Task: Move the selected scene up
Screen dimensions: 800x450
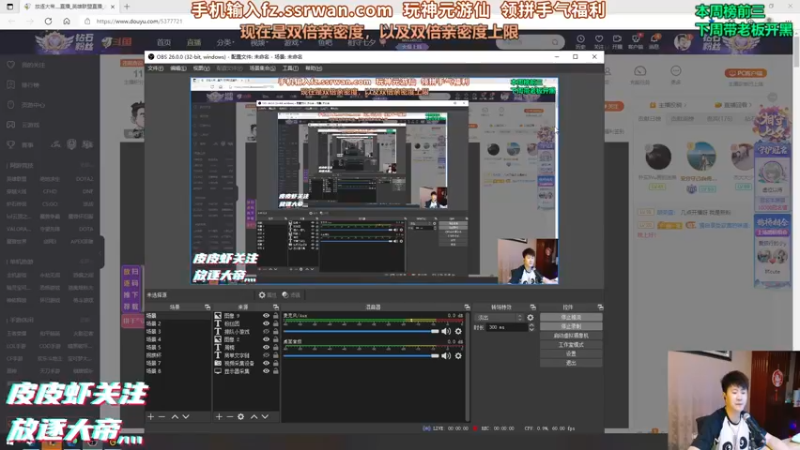Action: pyautogui.click(x=175, y=417)
